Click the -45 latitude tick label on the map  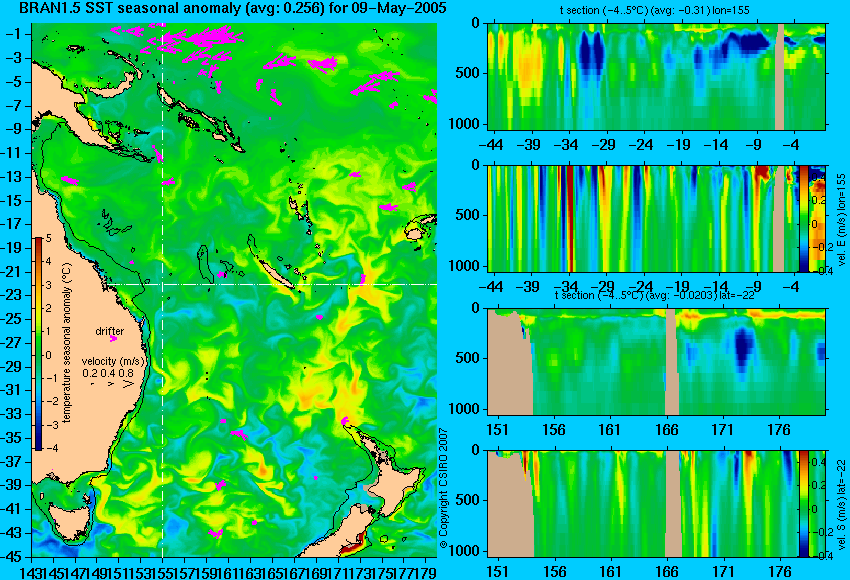click(x=13, y=557)
